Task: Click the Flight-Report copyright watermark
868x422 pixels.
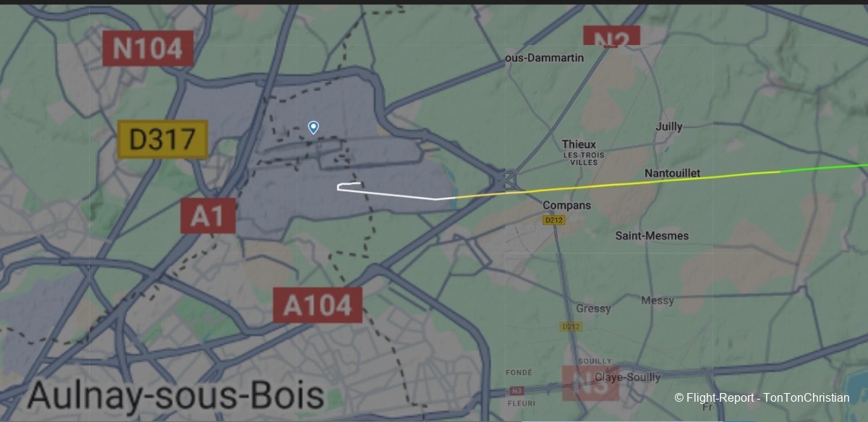Action: 762,397
